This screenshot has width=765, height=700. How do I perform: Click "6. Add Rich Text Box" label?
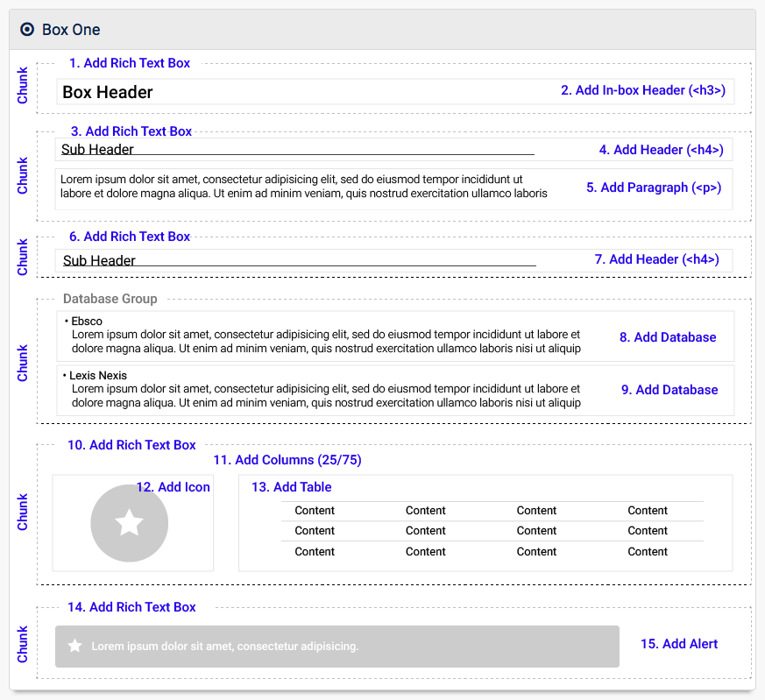point(130,236)
